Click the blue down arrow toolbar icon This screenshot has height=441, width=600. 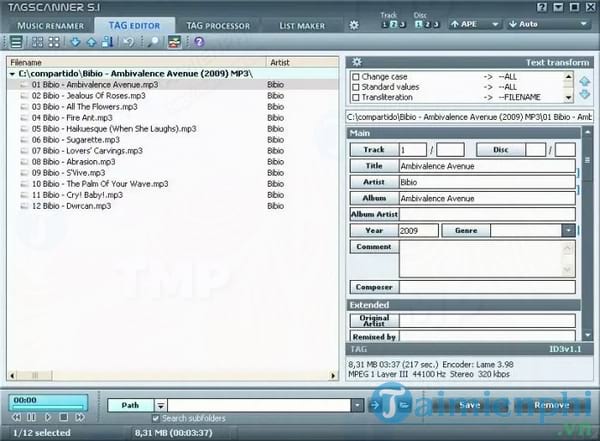pos(75,42)
